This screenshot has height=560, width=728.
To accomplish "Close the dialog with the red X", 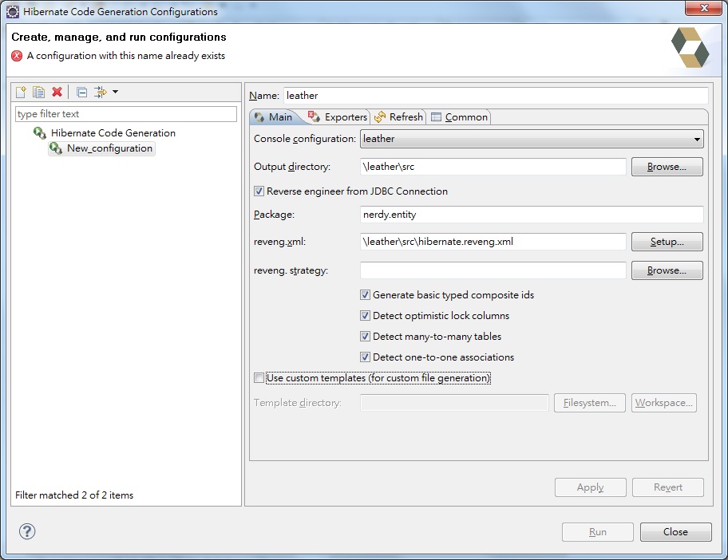I will 703,8.
